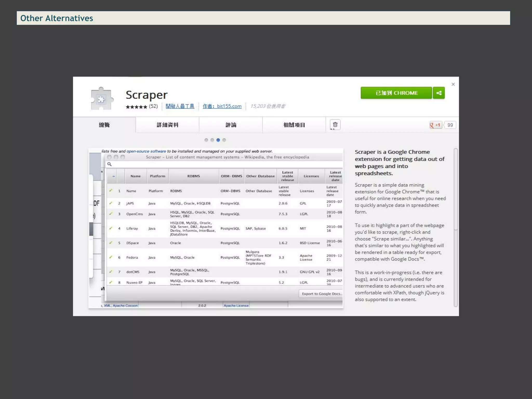
Task: Select the second carousel dot
Action: [212, 140]
